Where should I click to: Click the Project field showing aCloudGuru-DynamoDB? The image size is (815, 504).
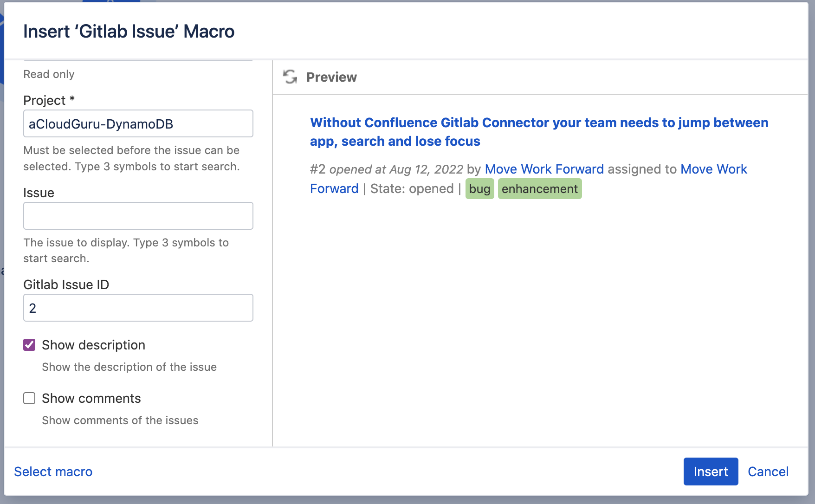pos(138,123)
